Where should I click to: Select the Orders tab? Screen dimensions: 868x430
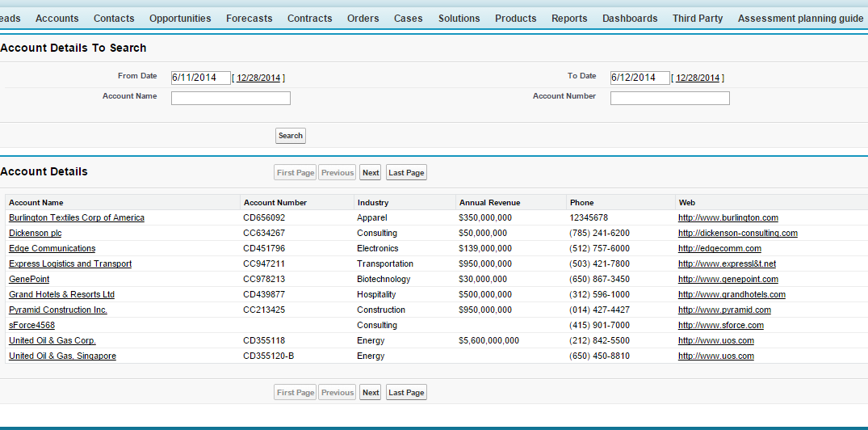coord(363,19)
